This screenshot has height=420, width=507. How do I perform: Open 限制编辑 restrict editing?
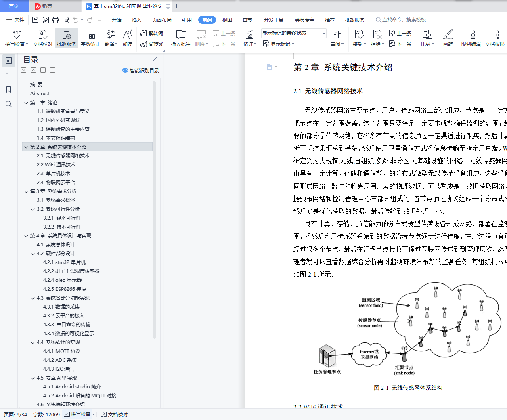[x=471, y=38]
